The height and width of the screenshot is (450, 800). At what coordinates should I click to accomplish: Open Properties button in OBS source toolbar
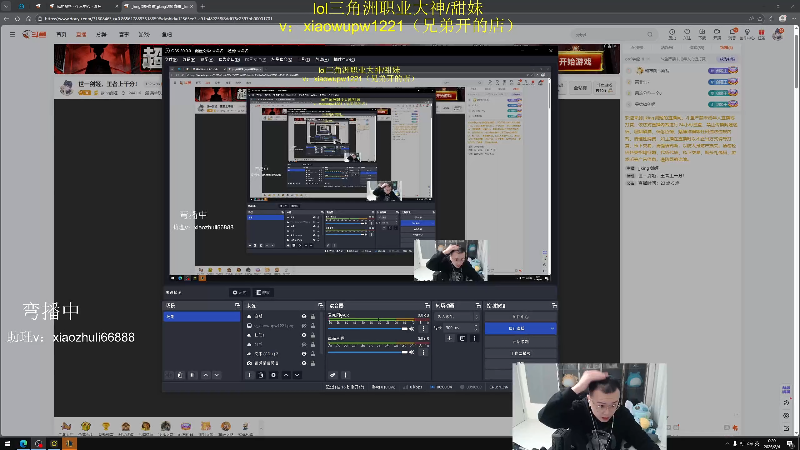pyautogui.click(x=239, y=292)
